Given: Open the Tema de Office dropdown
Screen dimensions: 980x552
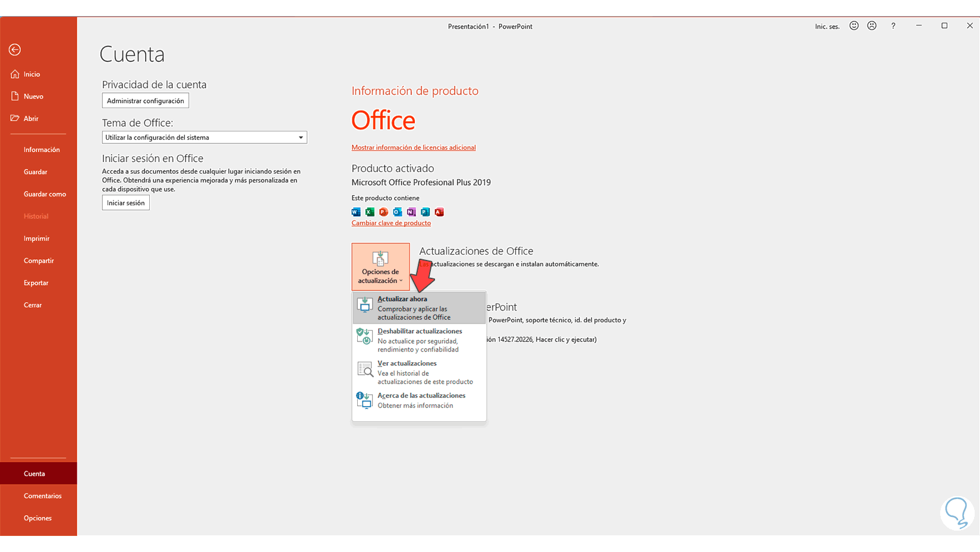Looking at the screenshot, I should click(204, 137).
